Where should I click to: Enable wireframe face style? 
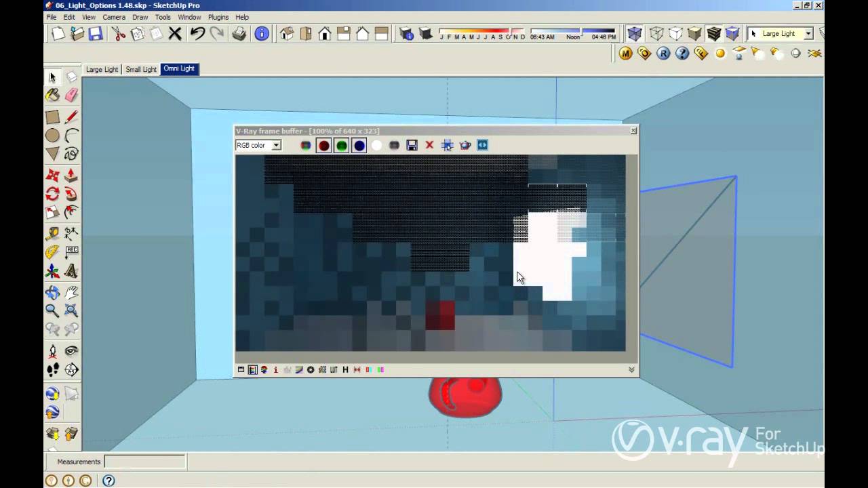click(656, 33)
